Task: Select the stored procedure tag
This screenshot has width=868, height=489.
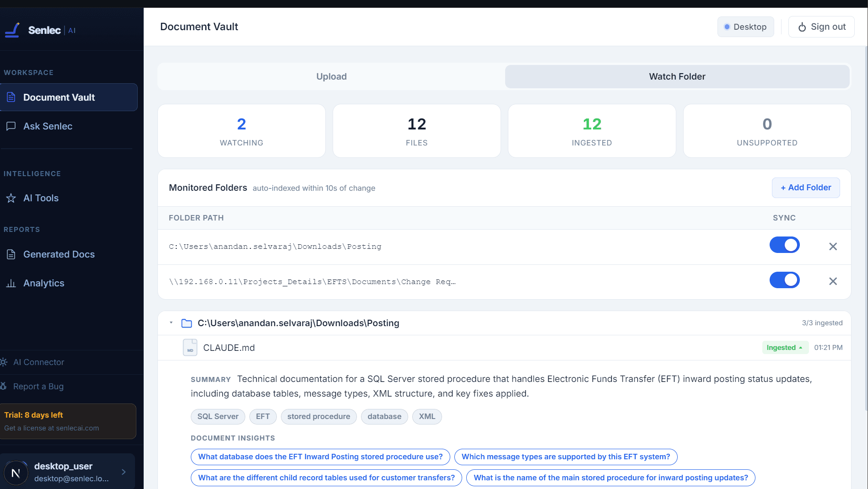Action: 318,416
